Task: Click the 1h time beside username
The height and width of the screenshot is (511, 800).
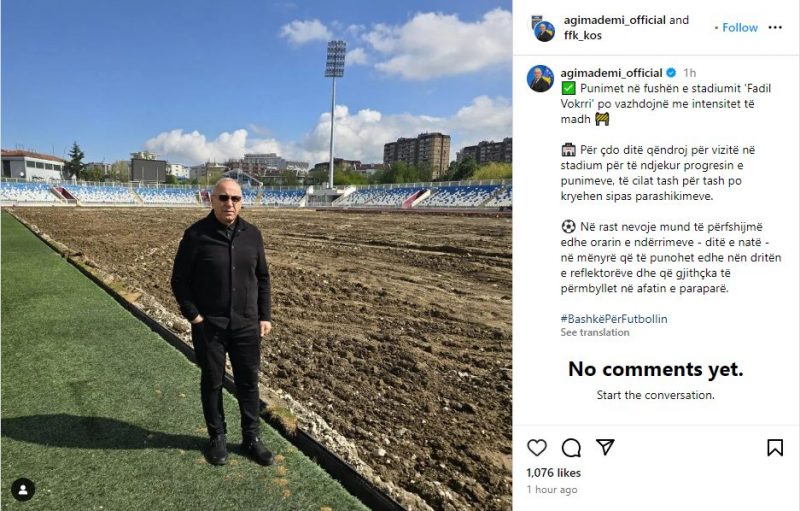Action: [x=690, y=72]
